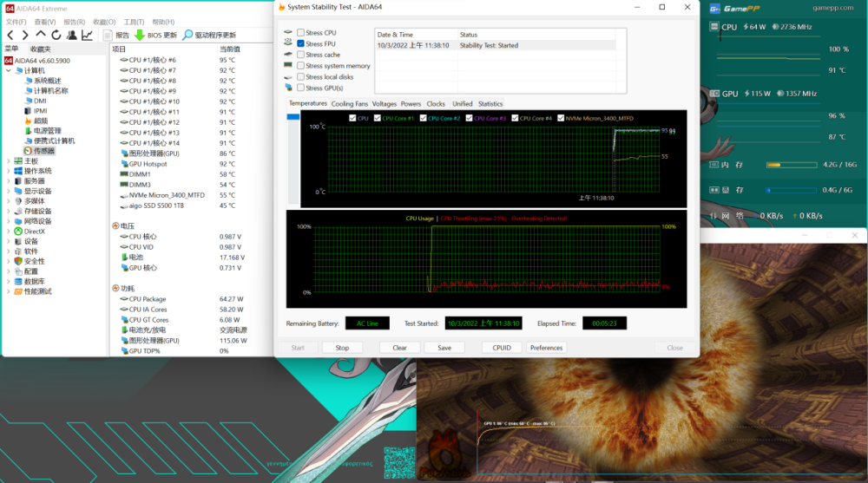Image resolution: width=868 pixels, height=483 pixels.
Task: Expand the 服务器 tree node
Action: point(9,181)
